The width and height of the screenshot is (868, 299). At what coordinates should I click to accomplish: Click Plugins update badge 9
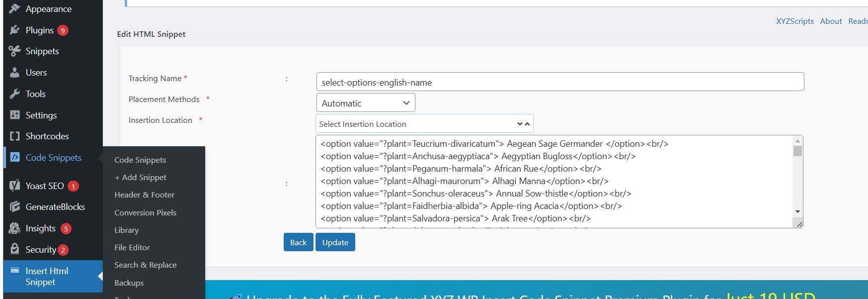63,30
